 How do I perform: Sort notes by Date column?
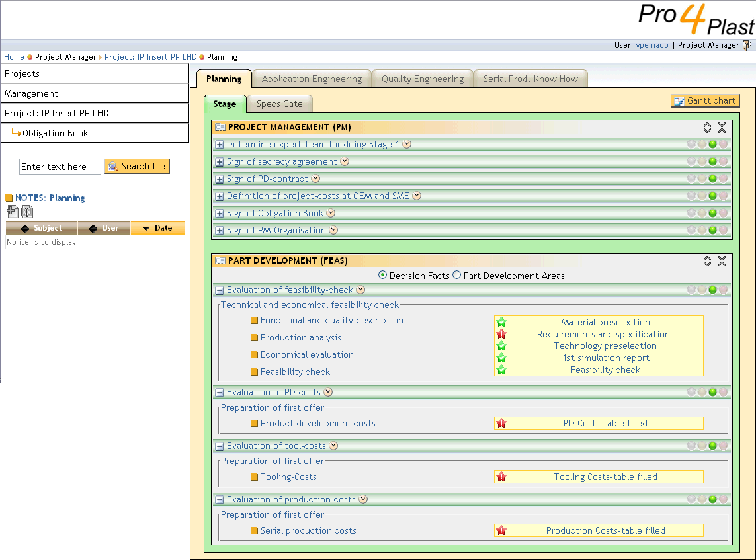pos(157,227)
